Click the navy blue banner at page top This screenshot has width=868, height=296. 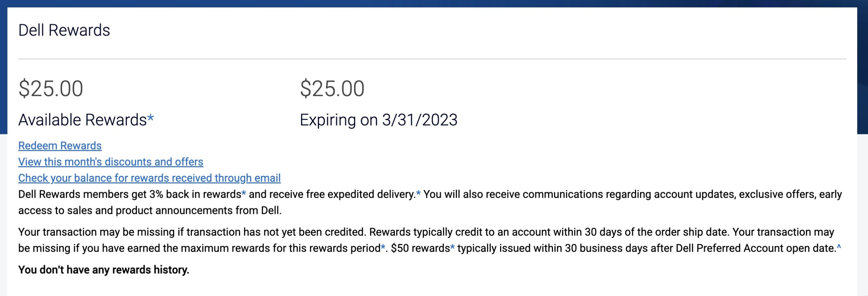pyautogui.click(x=434, y=3)
